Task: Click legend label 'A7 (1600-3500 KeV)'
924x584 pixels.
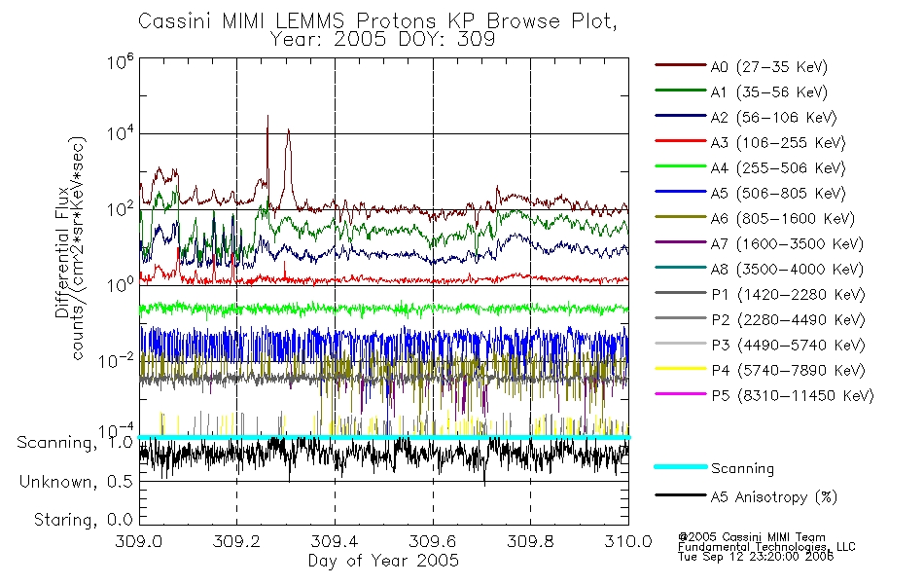Action: 787,244
